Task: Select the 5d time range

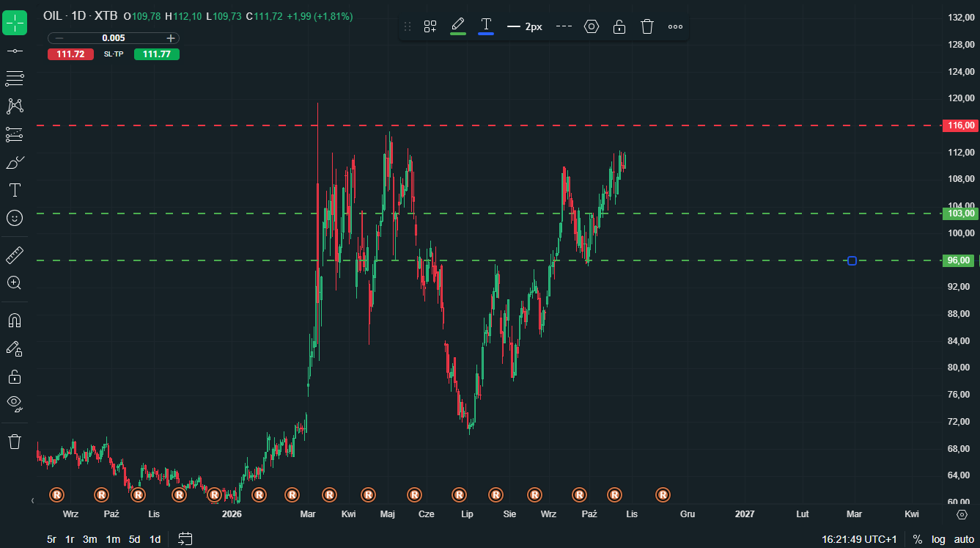Action: pos(135,539)
